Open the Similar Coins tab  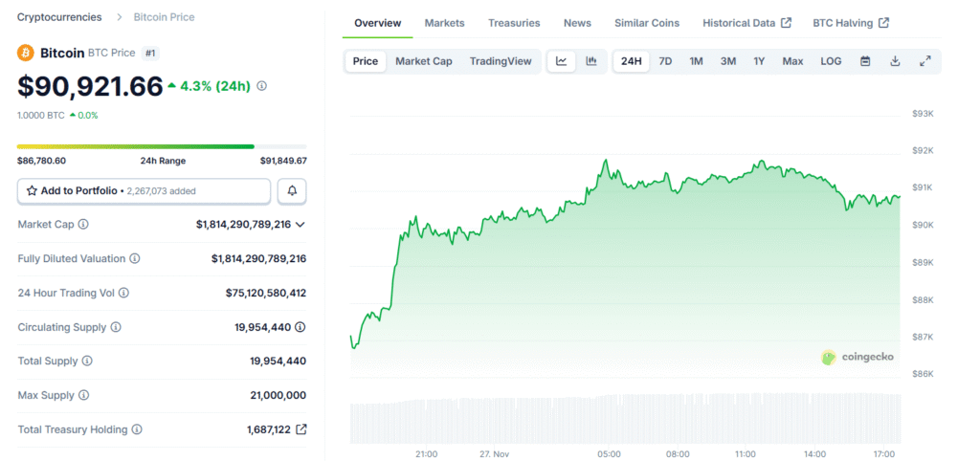[x=647, y=23]
